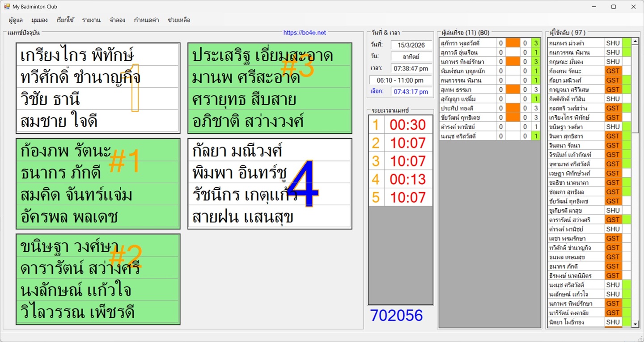Select วิไลวรรณ เพ็ชรดี in the #2 card
This screenshot has height=342, width=644.
pyautogui.click(x=98, y=312)
